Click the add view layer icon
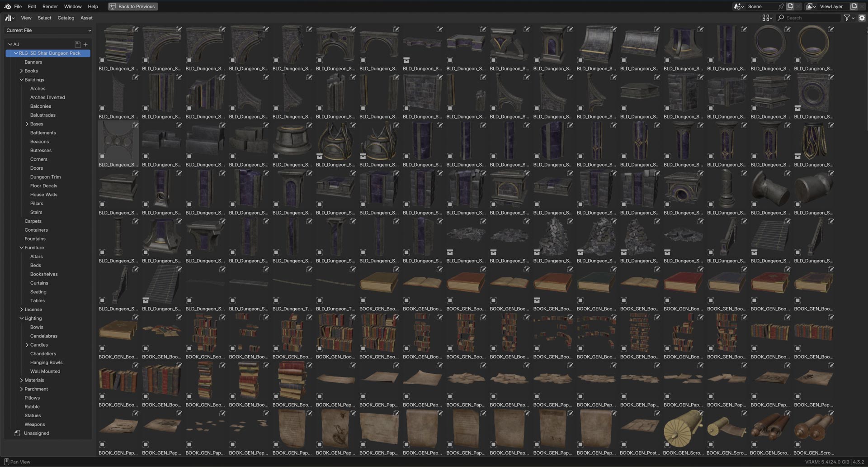This screenshot has width=868, height=467. click(x=854, y=6)
